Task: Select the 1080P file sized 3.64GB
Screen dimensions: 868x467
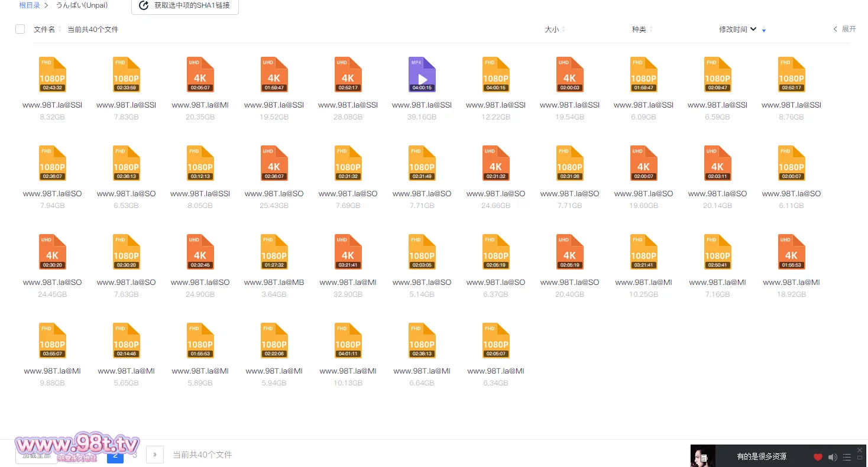Action: [274, 252]
